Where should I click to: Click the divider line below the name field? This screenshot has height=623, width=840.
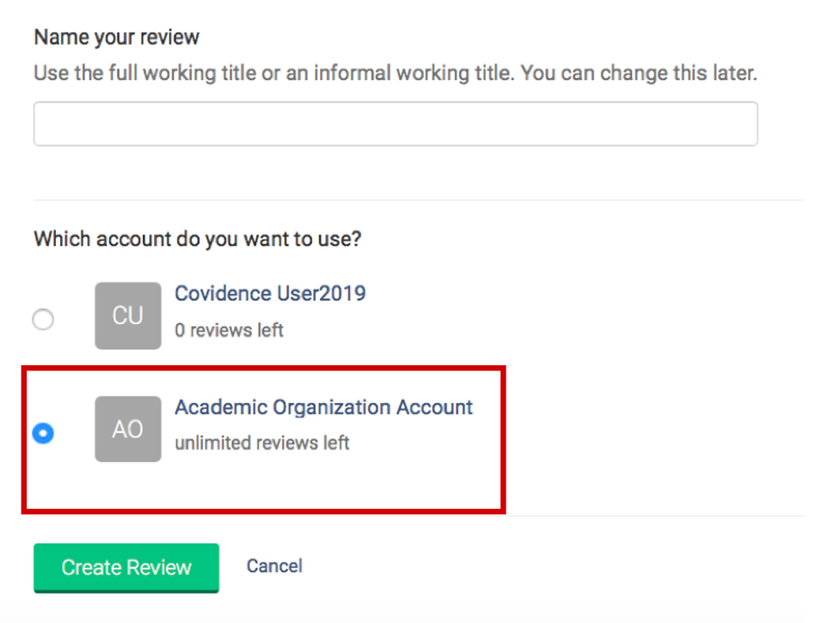tap(418, 200)
